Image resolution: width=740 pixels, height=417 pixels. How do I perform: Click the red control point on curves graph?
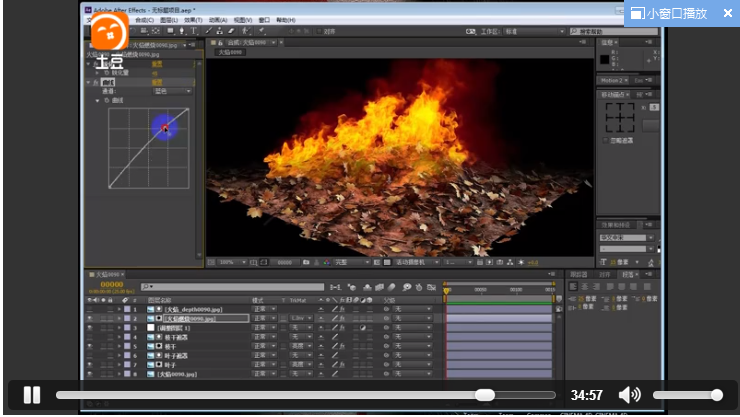click(164, 127)
